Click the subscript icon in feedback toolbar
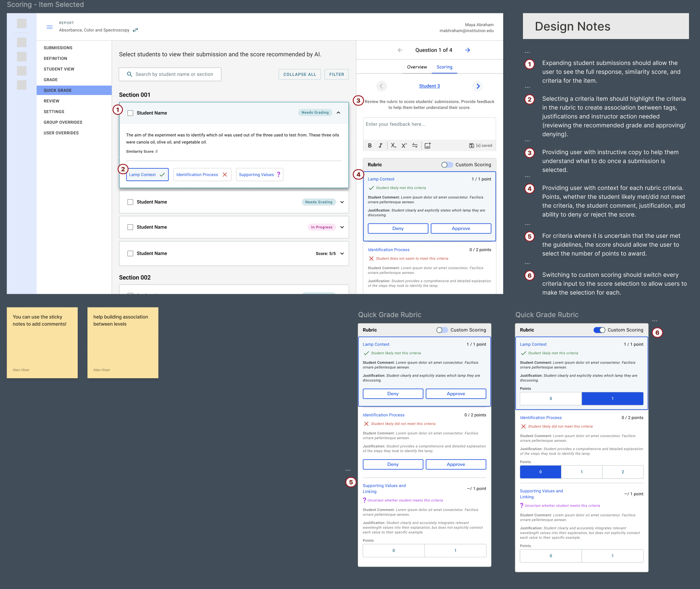This screenshot has width=700, height=589. coord(393,146)
